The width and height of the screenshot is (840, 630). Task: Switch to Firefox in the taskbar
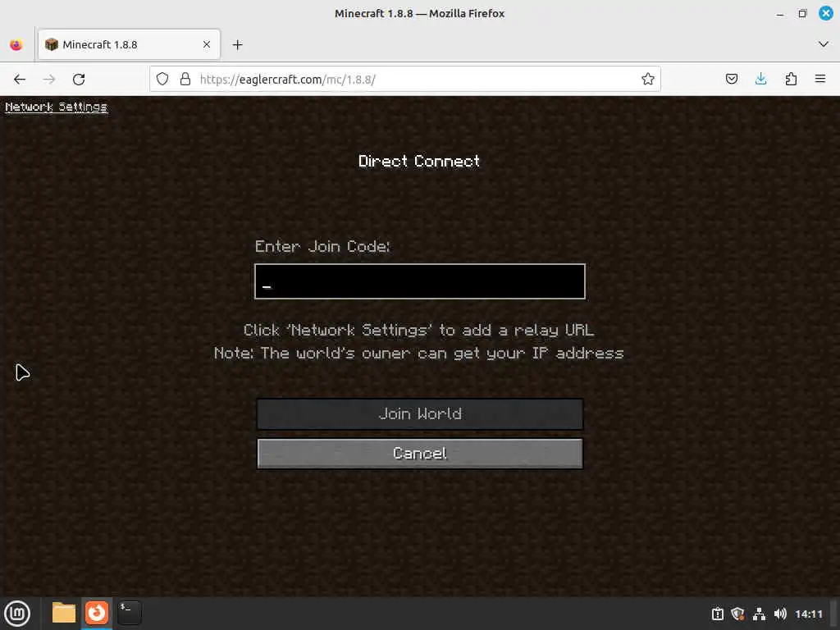pyautogui.click(x=97, y=613)
